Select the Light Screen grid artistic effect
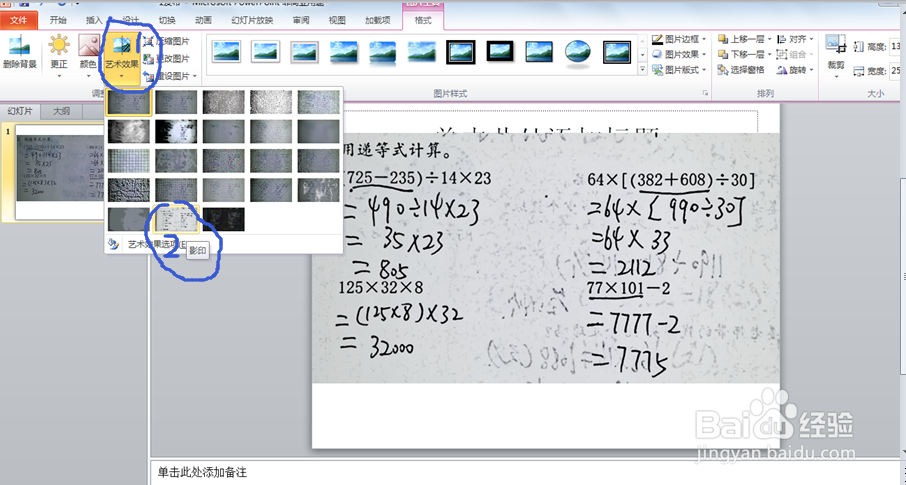Image resolution: width=906 pixels, height=485 pixels. click(x=129, y=161)
